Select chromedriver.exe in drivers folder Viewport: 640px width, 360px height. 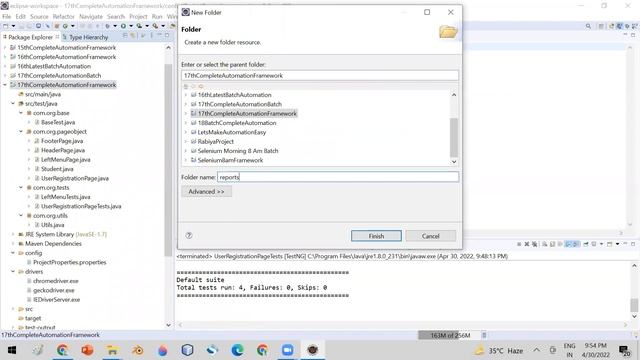pyautogui.click(x=56, y=281)
